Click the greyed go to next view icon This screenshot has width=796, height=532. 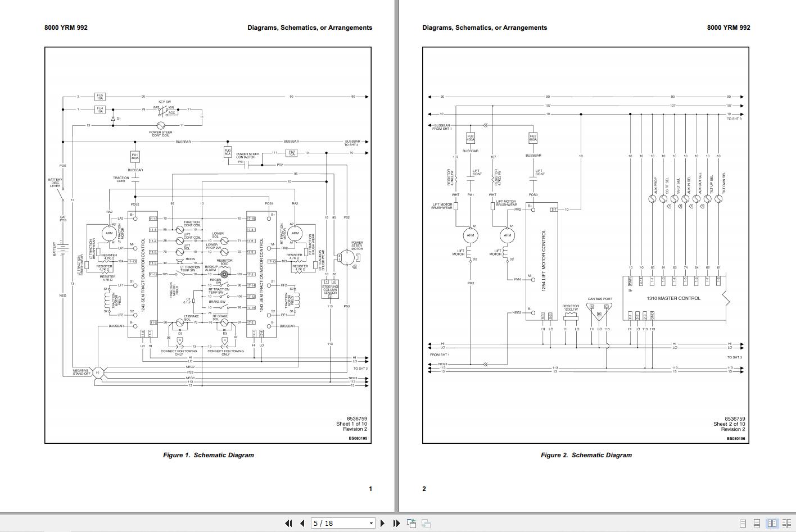coord(426,523)
